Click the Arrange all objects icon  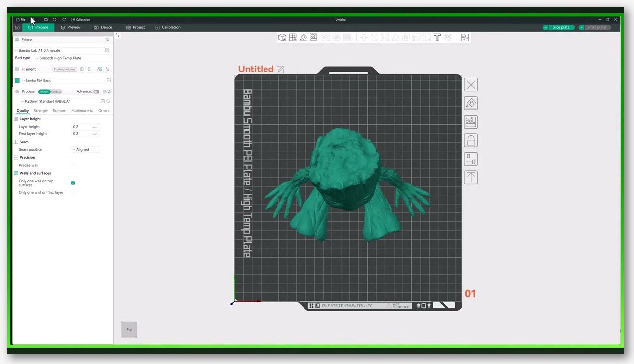[314, 38]
